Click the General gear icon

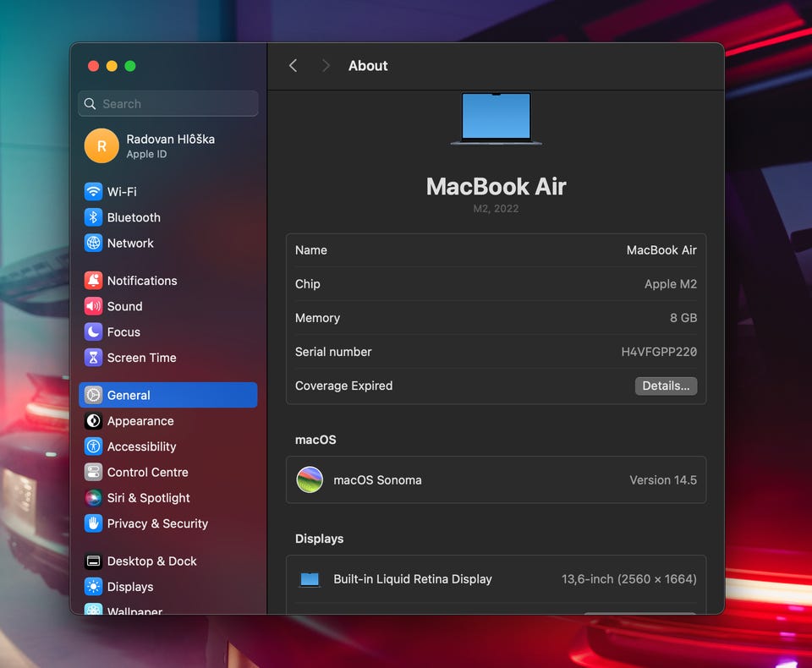coord(93,395)
